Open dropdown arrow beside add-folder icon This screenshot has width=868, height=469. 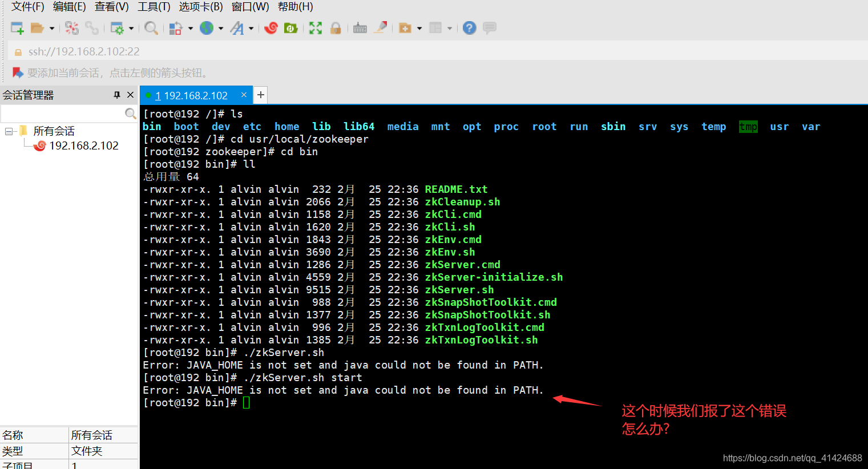coord(419,28)
